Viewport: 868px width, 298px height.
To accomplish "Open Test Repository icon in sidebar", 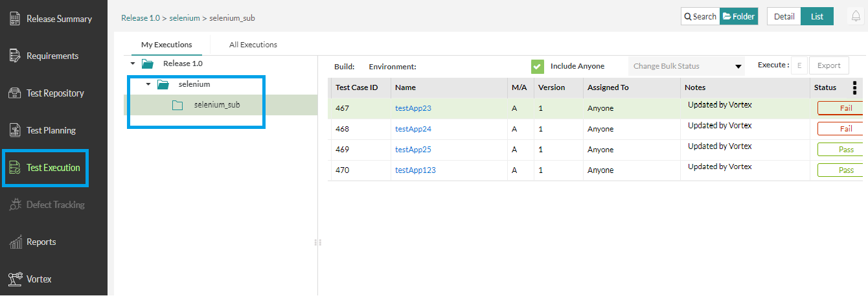I will click(16, 93).
